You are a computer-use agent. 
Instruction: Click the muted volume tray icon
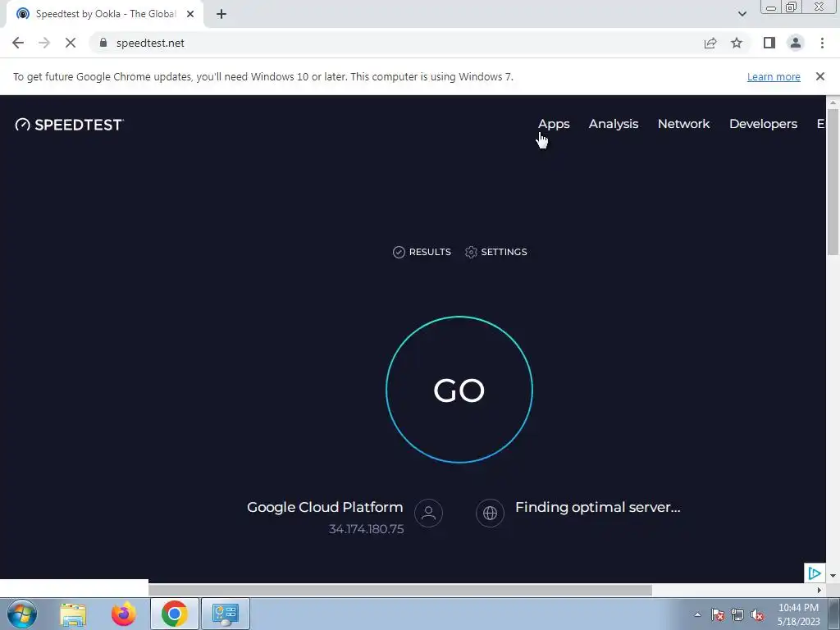[x=757, y=614]
